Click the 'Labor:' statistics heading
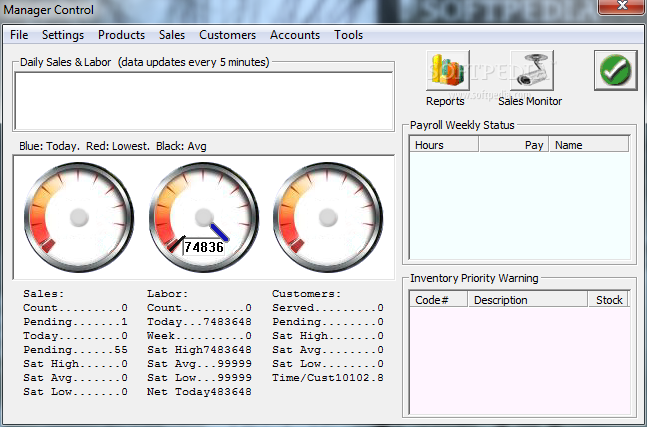647x427 pixels. 168,294
